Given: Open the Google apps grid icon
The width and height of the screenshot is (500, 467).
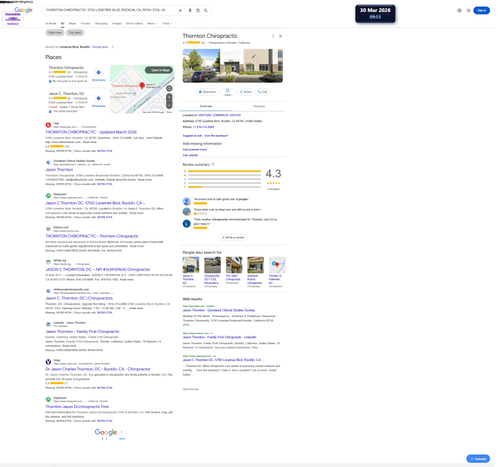Looking at the screenshot, I should [468, 10].
